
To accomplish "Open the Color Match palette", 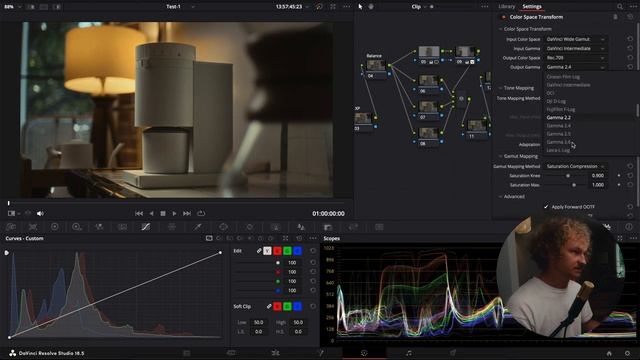I will pyautogui.click(x=33, y=227).
